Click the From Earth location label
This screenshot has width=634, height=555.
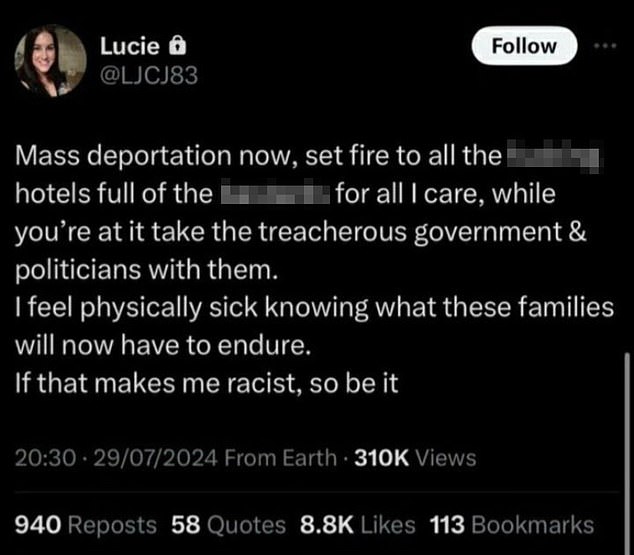(x=281, y=458)
